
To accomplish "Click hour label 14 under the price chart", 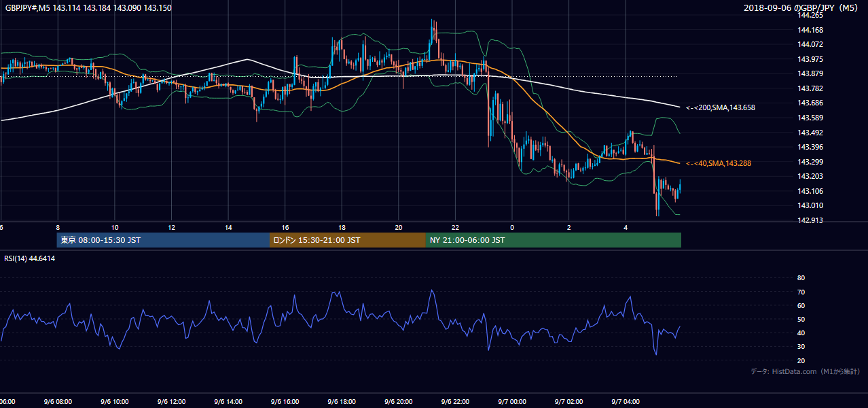I will (x=228, y=227).
